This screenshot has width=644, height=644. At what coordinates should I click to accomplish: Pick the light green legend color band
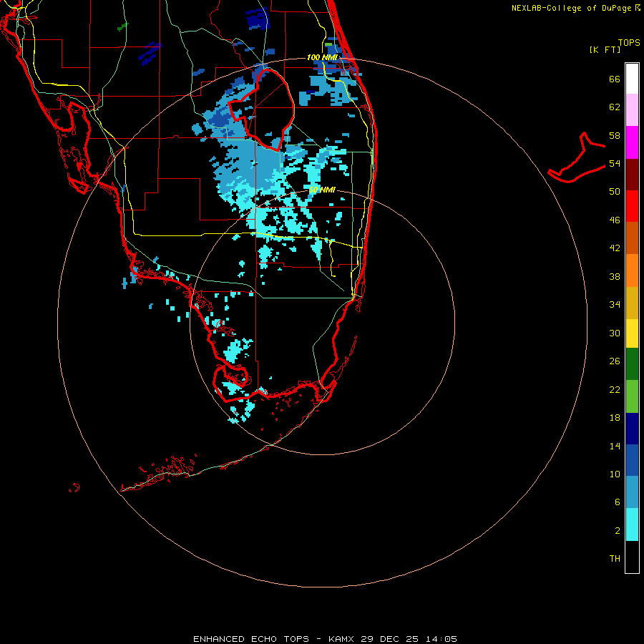(632, 396)
